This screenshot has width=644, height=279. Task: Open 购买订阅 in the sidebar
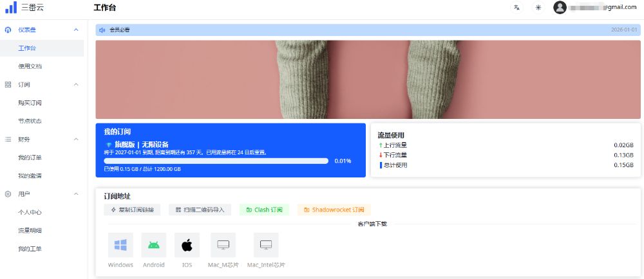tap(30, 103)
